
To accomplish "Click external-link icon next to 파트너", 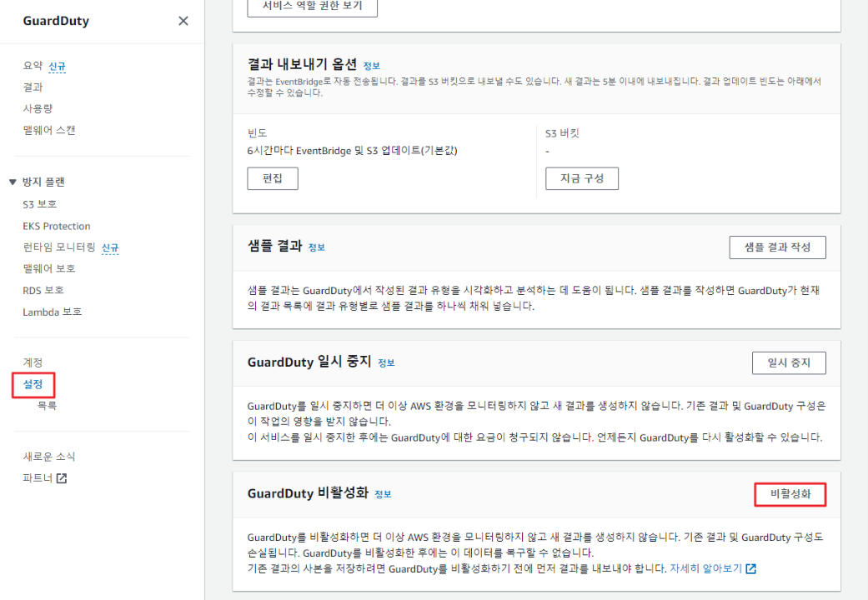I will coord(62,478).
